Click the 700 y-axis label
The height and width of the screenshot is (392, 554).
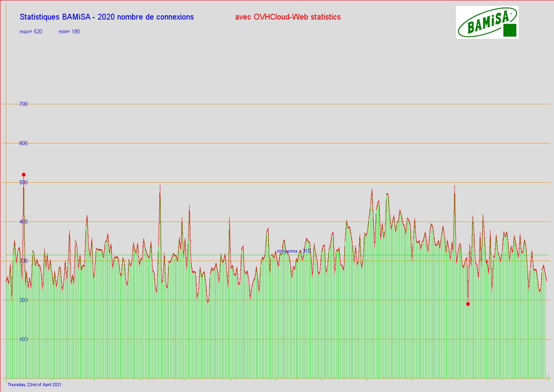click(24, 104)
